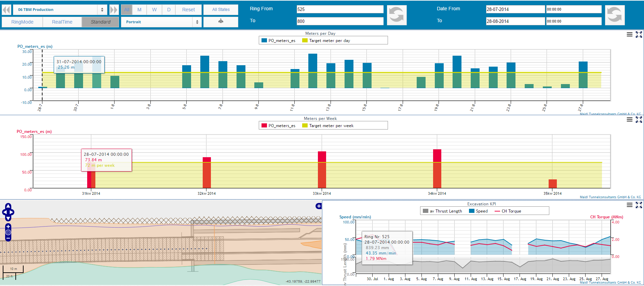Zoom out on the tunnel map
The image size is (644, 286).
coord(8,238)
